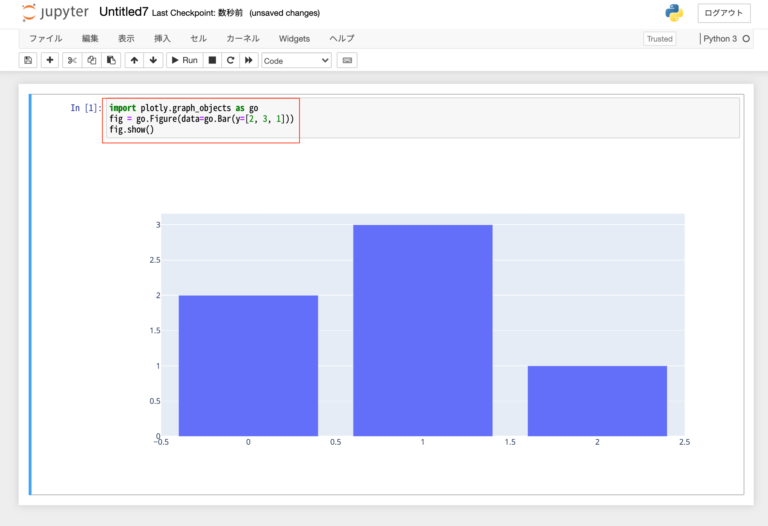Insert a new cell with the plus icon
The image size is (768, 526).
click(49, 60)
